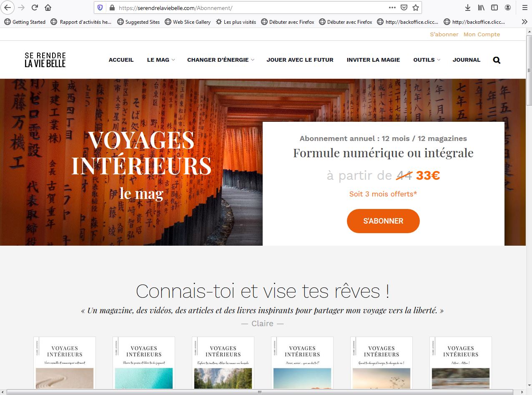The image size is (532, 395).
Task: Open the first Voyages Intérieurs magazine cover
Action: tap(65, 362)
